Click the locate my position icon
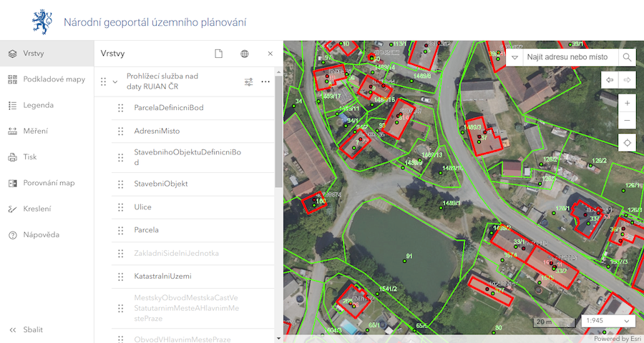 point(627,143)
